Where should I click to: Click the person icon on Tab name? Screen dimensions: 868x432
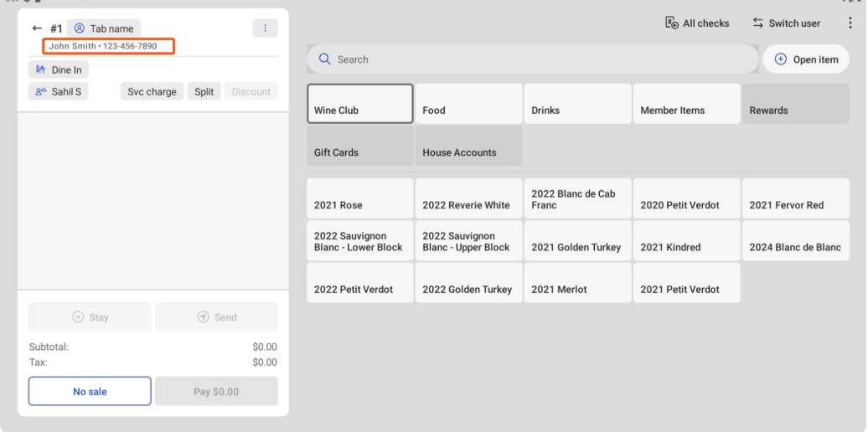pos(79,28)
